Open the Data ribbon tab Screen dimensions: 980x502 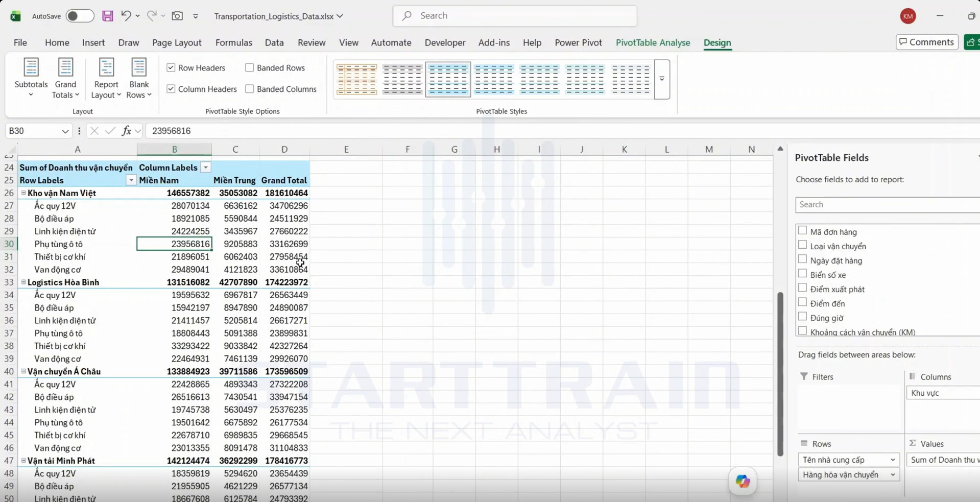coord(274,43)
